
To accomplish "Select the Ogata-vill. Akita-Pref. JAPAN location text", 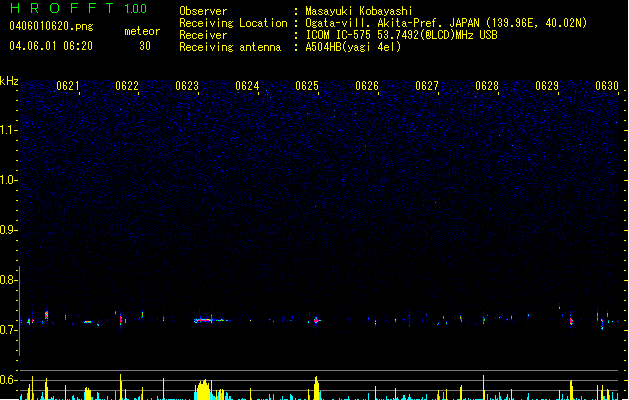I will [446, 23].
